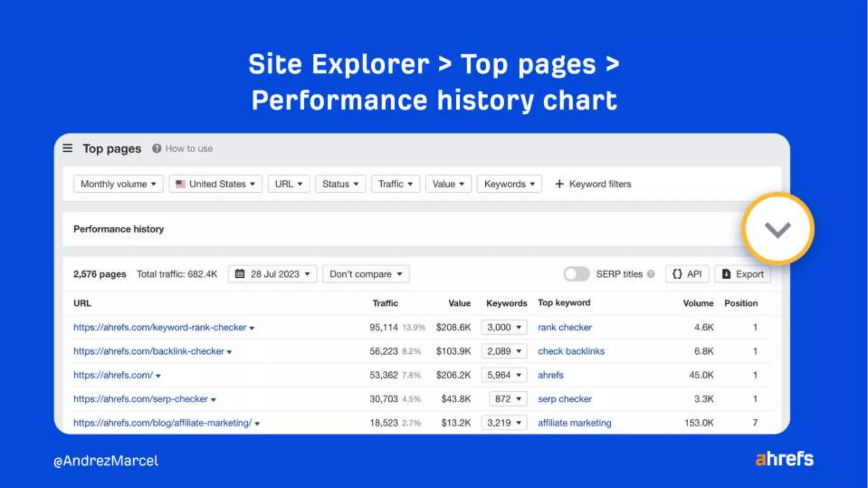The height and width of the screenshot is (488, 868).
Task: Click the 153.0K volume cell
Action: click(699, 423)
